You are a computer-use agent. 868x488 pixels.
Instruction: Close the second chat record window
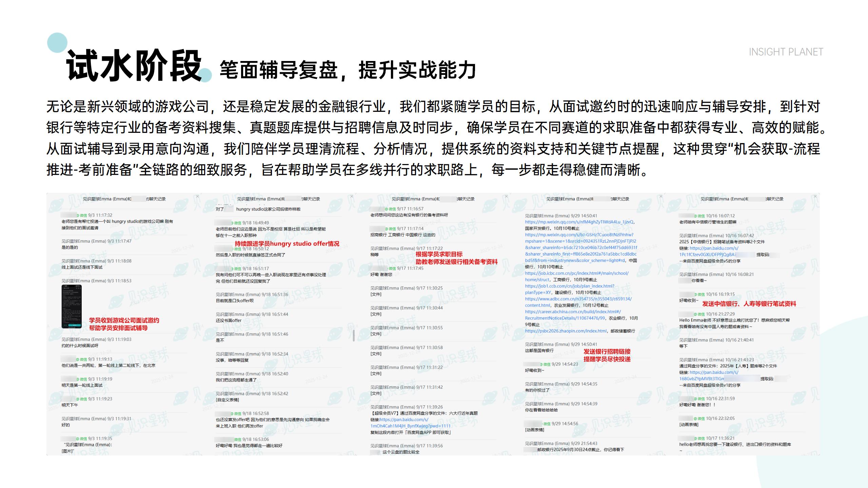point(352,197)
